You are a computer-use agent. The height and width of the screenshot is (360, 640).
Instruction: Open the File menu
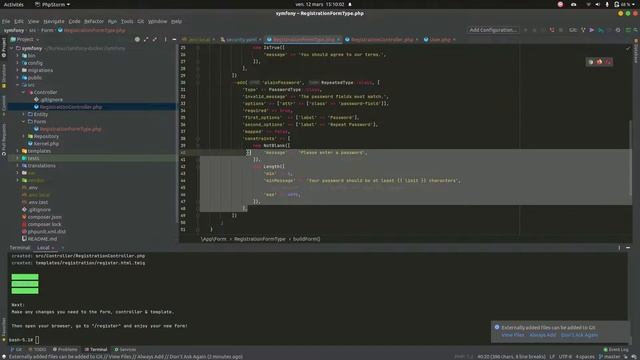pos(6,21)
